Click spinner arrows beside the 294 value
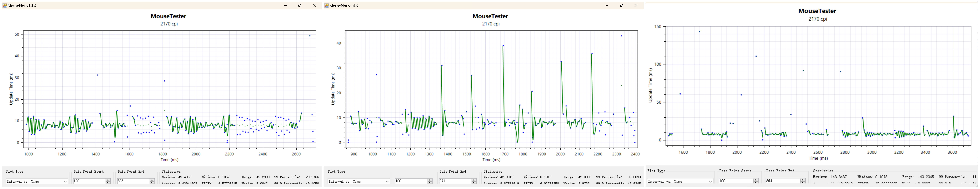Image resolution: width=980 pixels, height=189 pixels. (803, 181)
